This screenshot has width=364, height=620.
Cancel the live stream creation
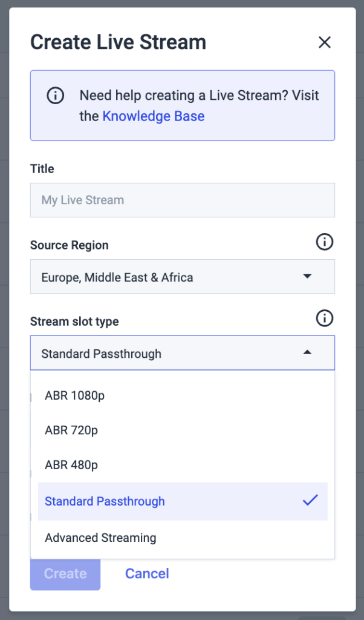coord(147,573)
